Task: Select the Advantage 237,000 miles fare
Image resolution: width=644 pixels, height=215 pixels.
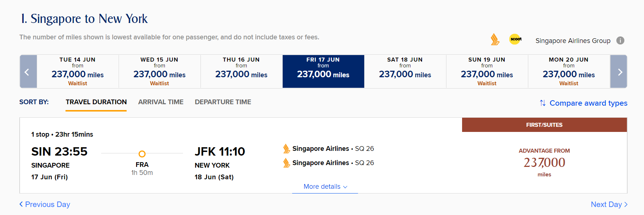Action: coord(544,163)
